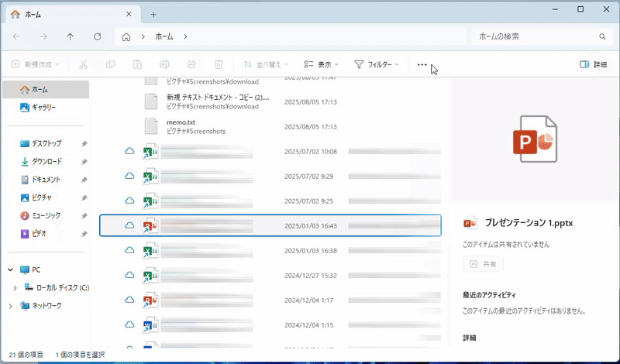Image resolution: width=620 pixels, height=364 pixels.
Task: Select ネットワーク in the navigation tree
Action: pos(46,305)
